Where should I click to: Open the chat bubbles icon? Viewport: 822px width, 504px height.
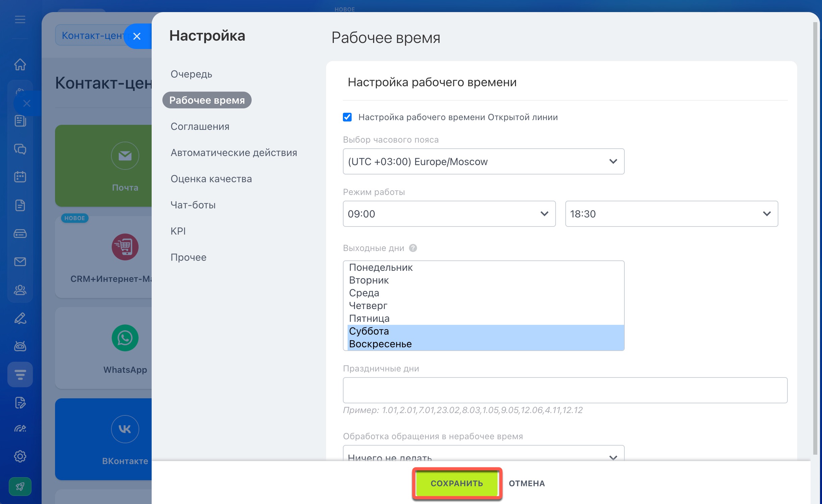coord(20,149)
